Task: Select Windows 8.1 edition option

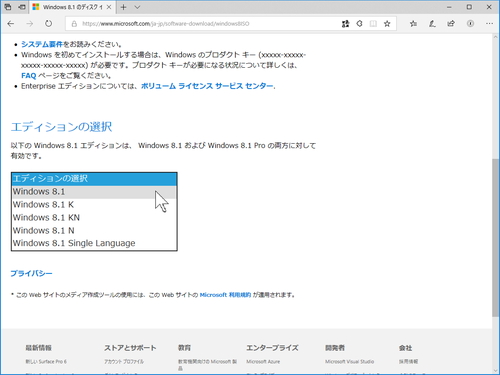Action: click(94, 192)
